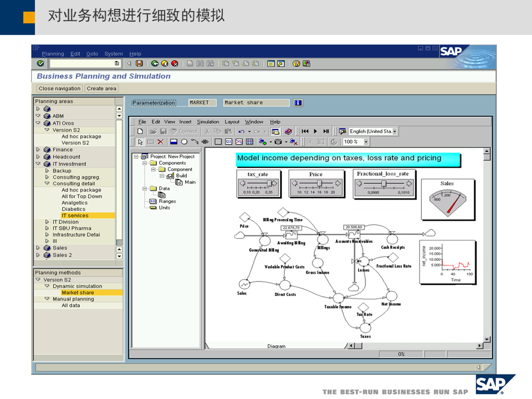Collapse the Dynamic simulation node

pos(47,286)
